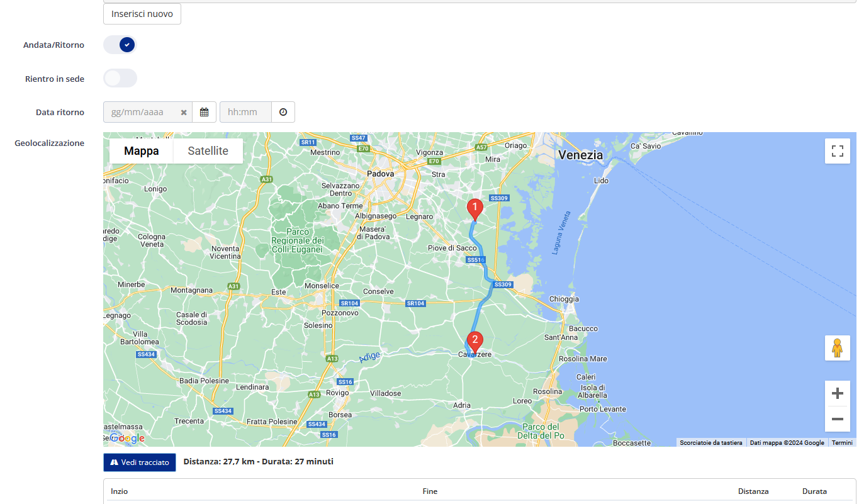Image resolution: width=859 pixels, height=504 pixels.
Task: Click the Padova city label
Action: pos(381,174)
